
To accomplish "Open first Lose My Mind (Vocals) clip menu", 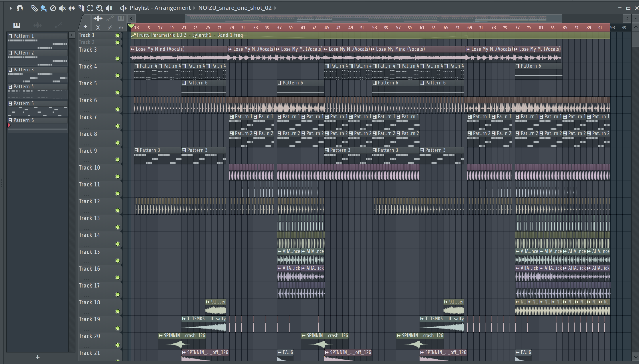I will click(133, 49).
